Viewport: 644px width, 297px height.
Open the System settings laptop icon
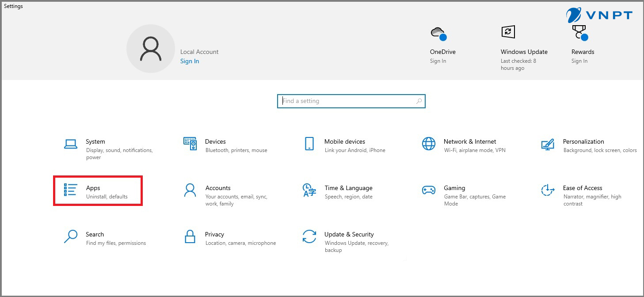(71, 144)
